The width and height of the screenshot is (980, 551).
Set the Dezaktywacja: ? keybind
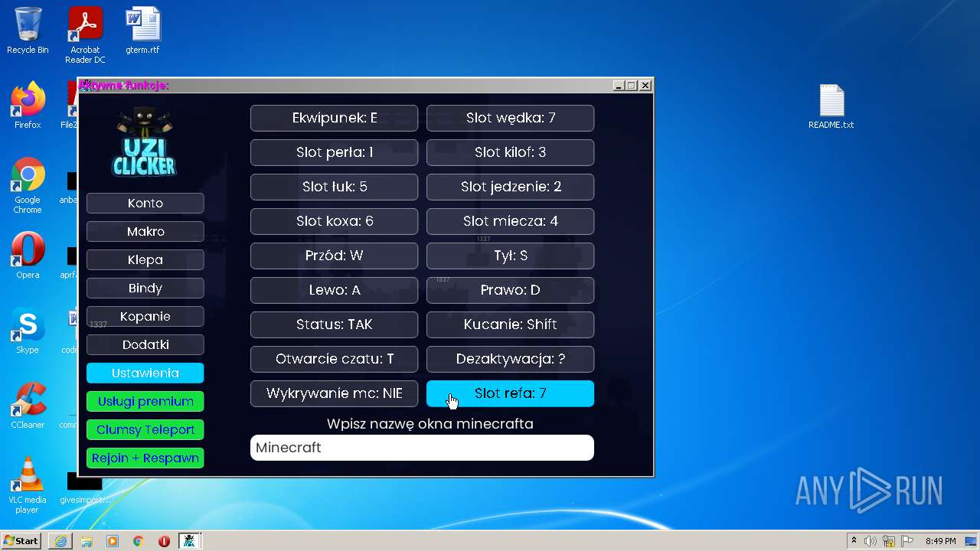pyautogui.click(x=511, y=359)
